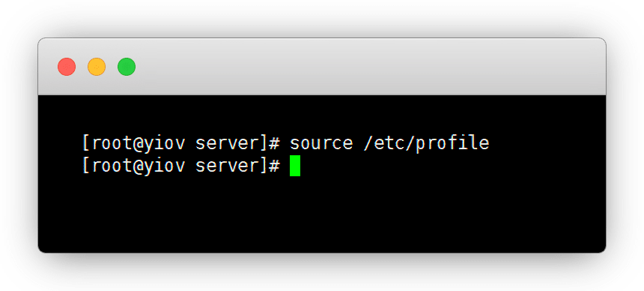Click "server" on the second prompt line

[x=227, y=166]
